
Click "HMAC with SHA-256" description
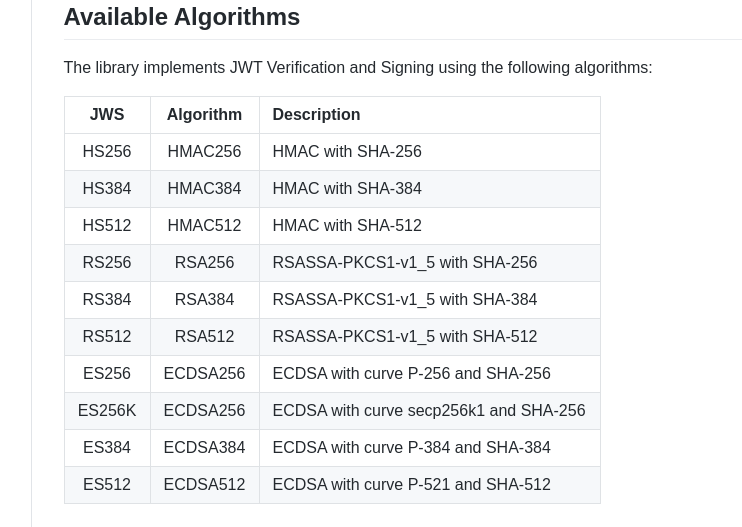click(x=347, y=152)
